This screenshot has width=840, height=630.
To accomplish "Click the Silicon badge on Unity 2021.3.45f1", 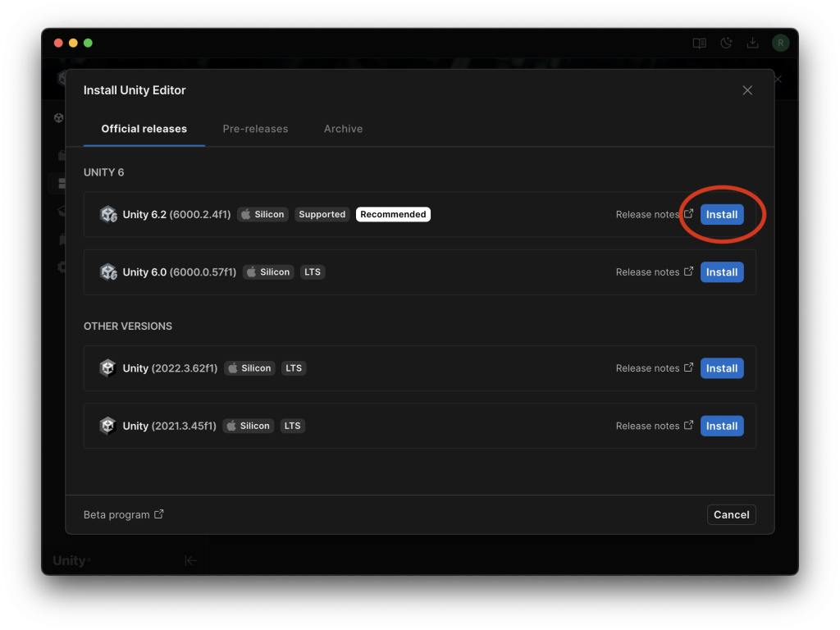I will [x=248, y=426].
